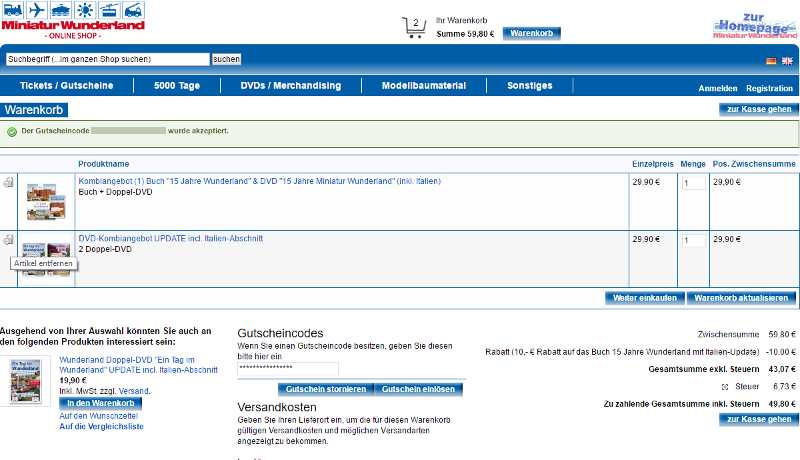800x460 pixels.
Task: Switch language with the British flag
Action: [787, 61]
